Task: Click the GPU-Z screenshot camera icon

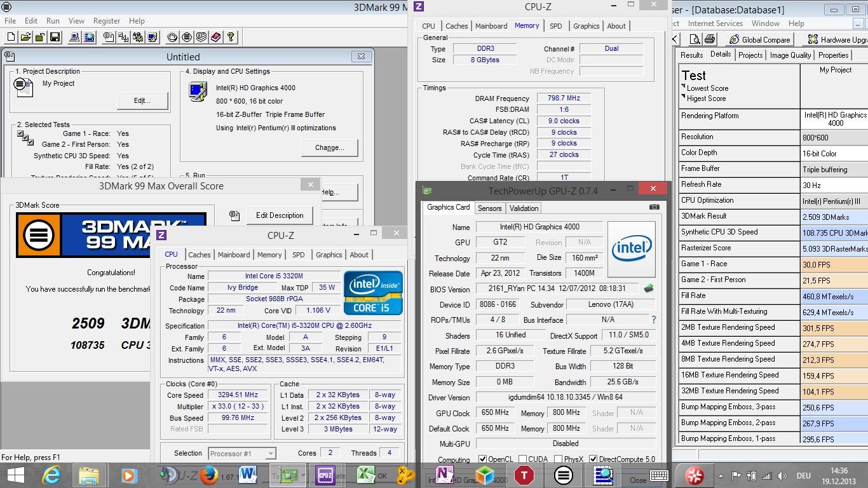Action: (x=654, y=207)
